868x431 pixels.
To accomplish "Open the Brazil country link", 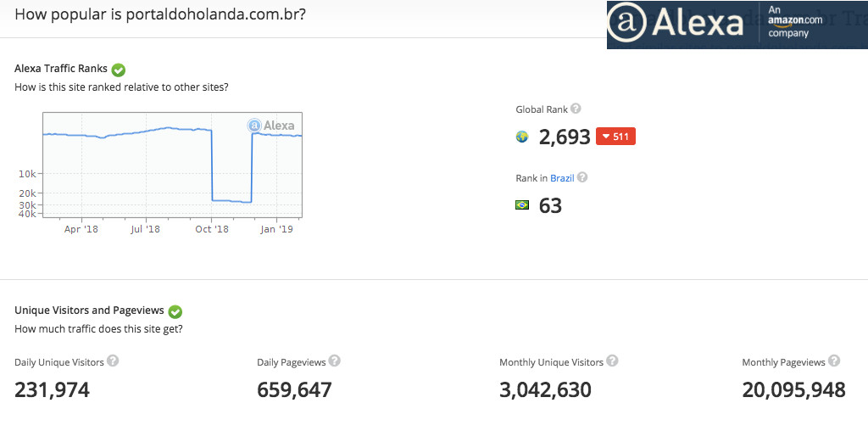I will pos(562,178).
